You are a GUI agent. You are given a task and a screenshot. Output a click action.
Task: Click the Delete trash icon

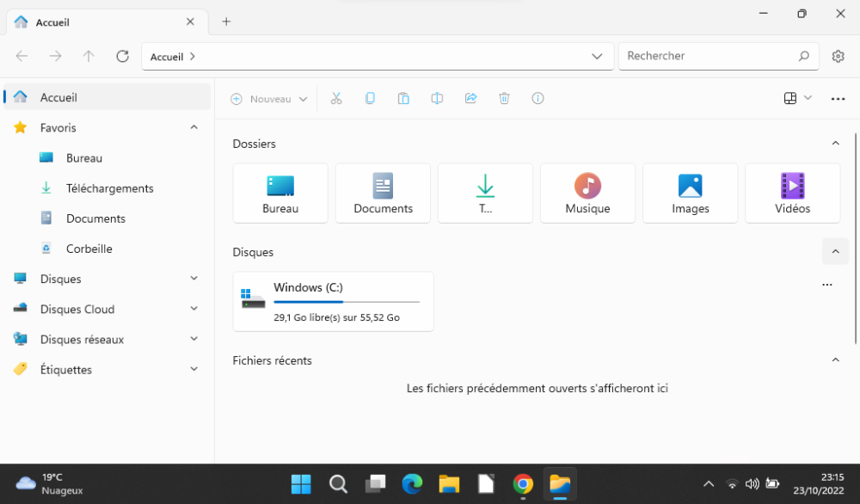tap(505, 99)
